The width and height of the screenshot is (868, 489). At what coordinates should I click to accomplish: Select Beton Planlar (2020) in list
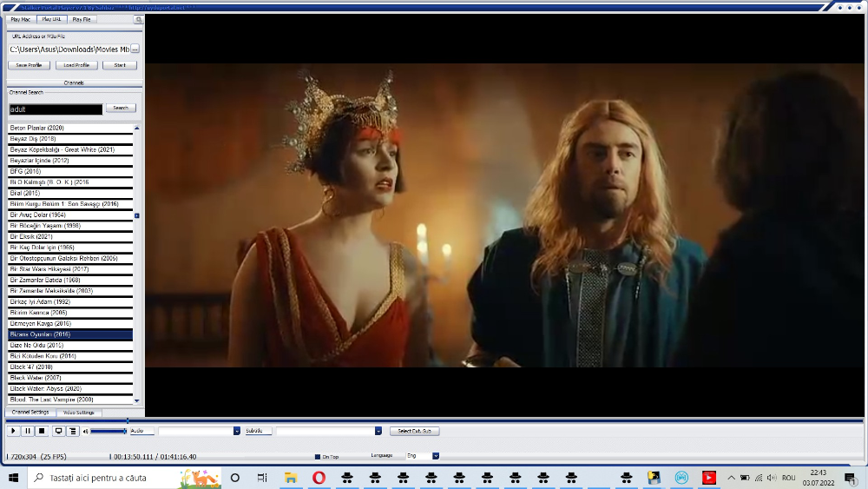pos(70,128)
